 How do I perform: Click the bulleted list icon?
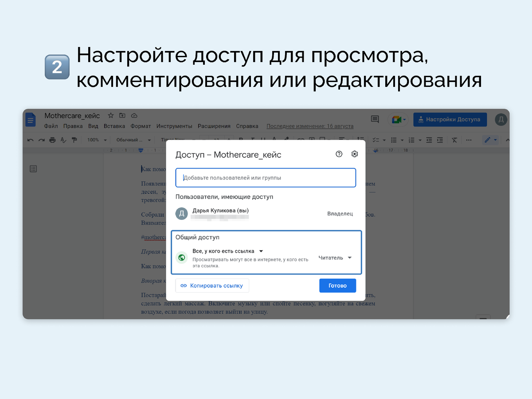(394, 140)
